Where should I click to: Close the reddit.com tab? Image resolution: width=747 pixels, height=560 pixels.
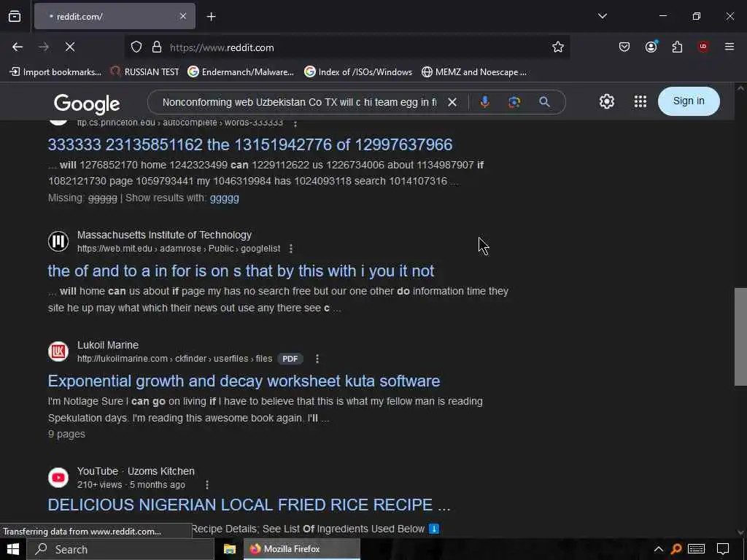[x=183, y=16]
